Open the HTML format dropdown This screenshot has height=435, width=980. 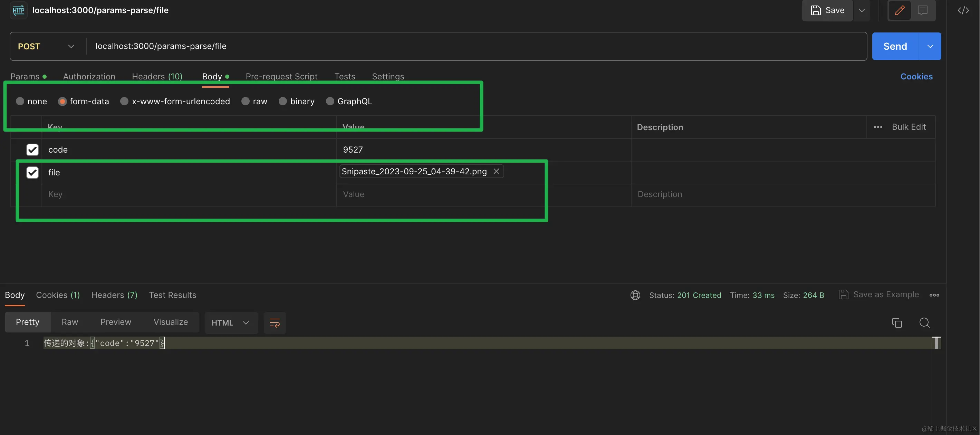click(x=230, y=323)
